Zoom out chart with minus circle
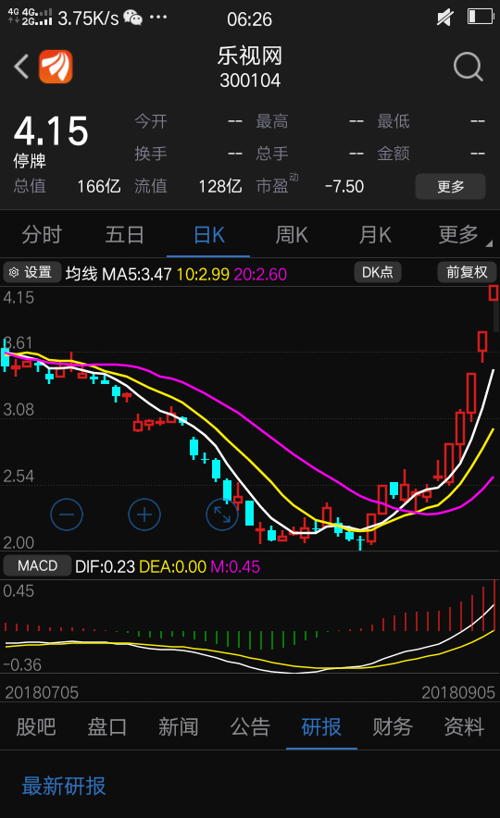The image size is (500, 818). click(67, 514)
